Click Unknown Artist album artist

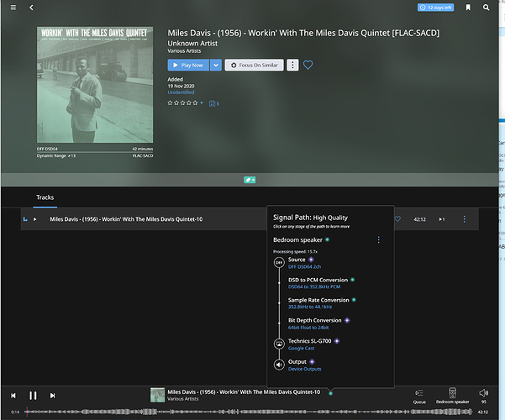(x=192, y=43)
